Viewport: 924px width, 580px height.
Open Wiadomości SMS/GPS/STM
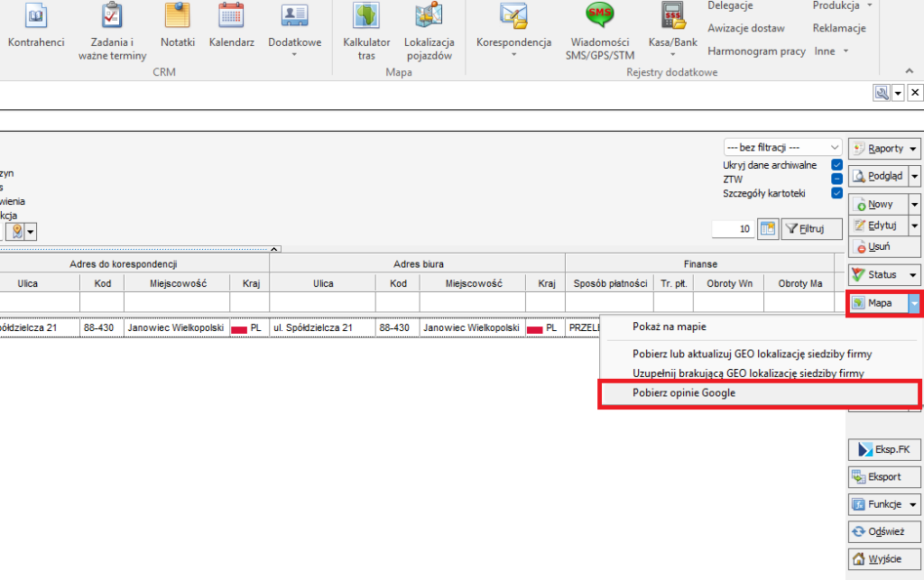click(x=600, y=16)
